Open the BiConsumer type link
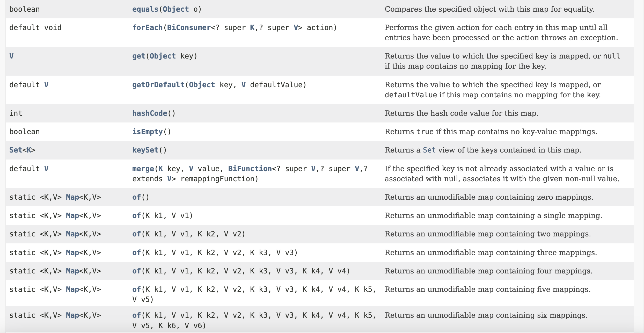The width and height of the screenshot is (644, 333). click(x=189, y=28)
